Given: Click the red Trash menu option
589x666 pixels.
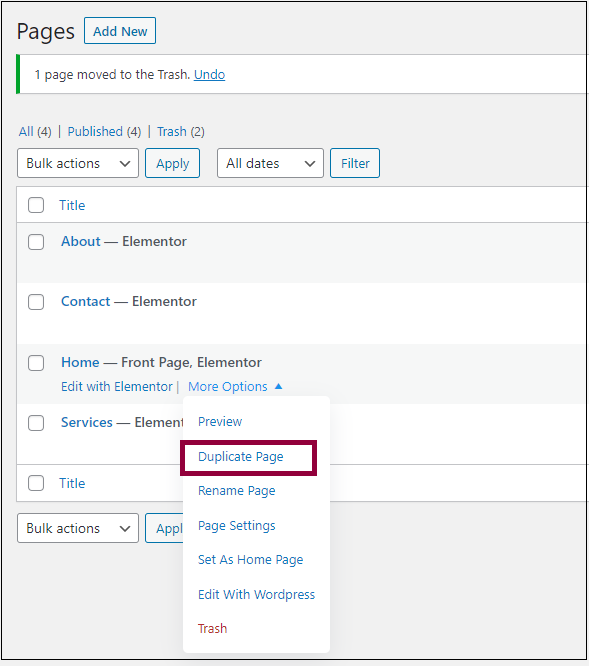Looking at the screenshot, I should point(212,629).
